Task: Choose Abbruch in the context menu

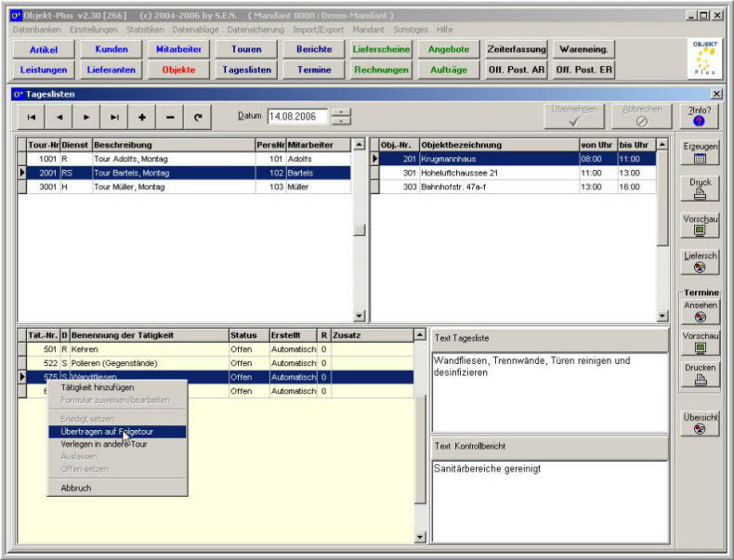Action: coord(117,488)
